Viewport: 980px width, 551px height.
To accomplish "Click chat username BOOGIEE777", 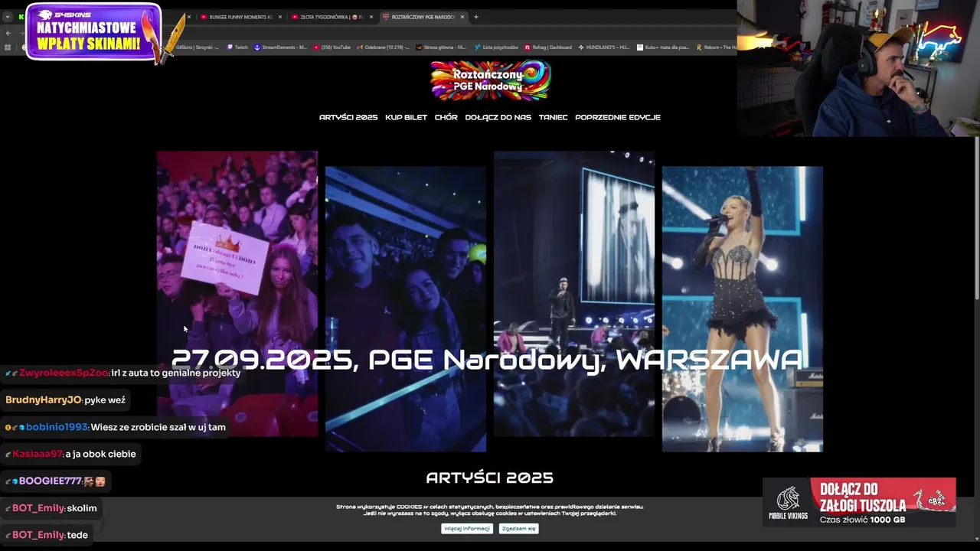I will pos(51,481).
